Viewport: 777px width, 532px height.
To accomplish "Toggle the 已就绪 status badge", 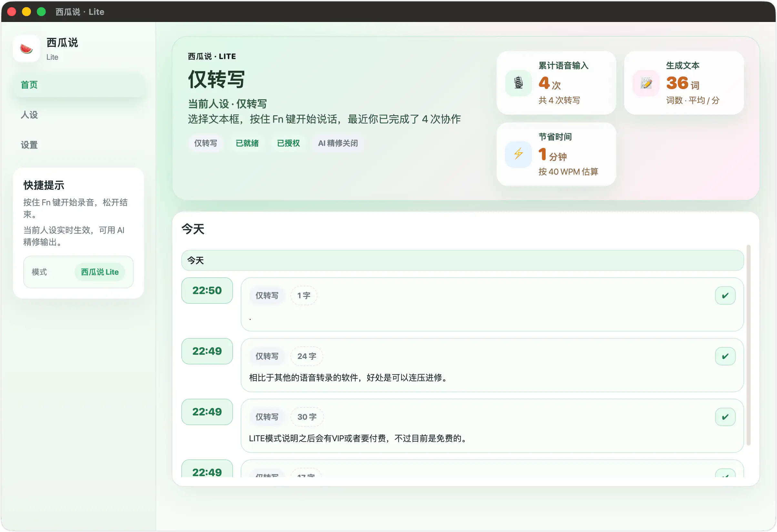I will (247, 143).
